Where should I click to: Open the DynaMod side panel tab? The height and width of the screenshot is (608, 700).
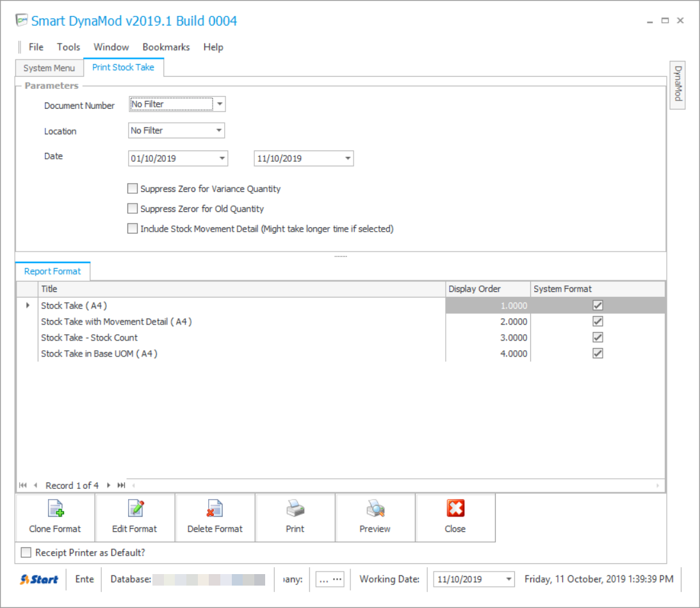(678, 84)
